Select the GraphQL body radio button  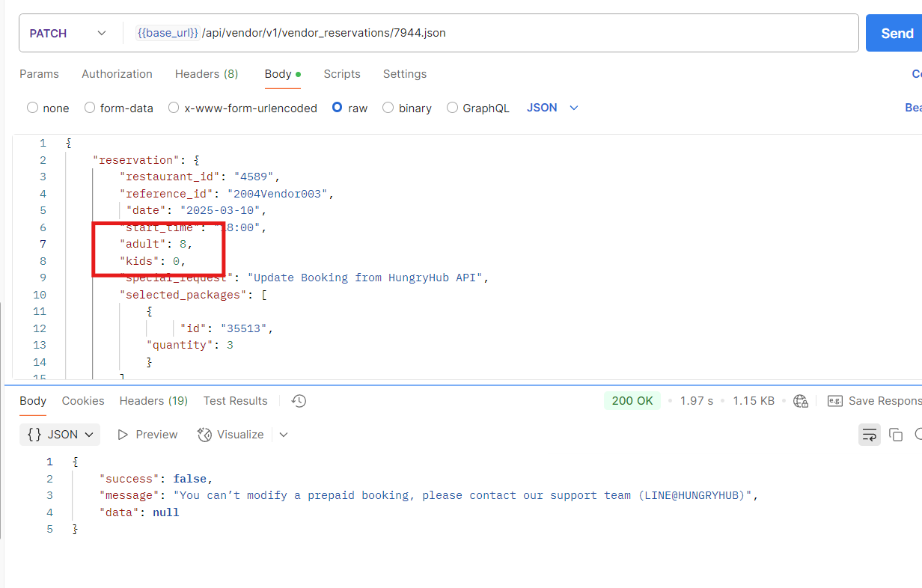click(x=452, y=108)
